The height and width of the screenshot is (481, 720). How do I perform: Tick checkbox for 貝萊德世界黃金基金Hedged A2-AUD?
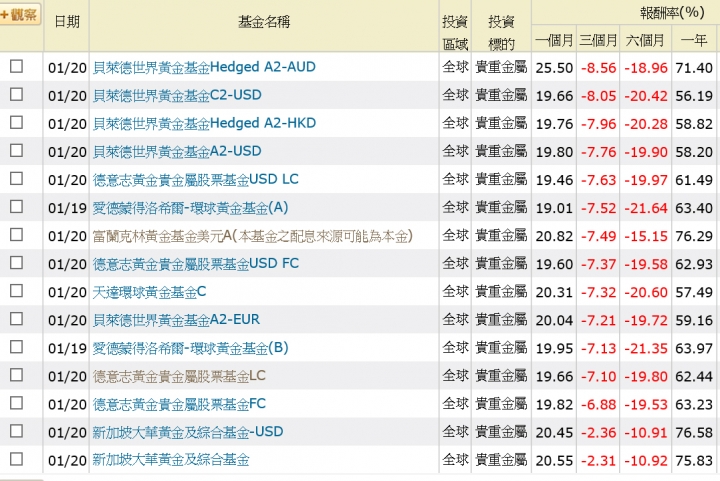[x=17, y=67]
